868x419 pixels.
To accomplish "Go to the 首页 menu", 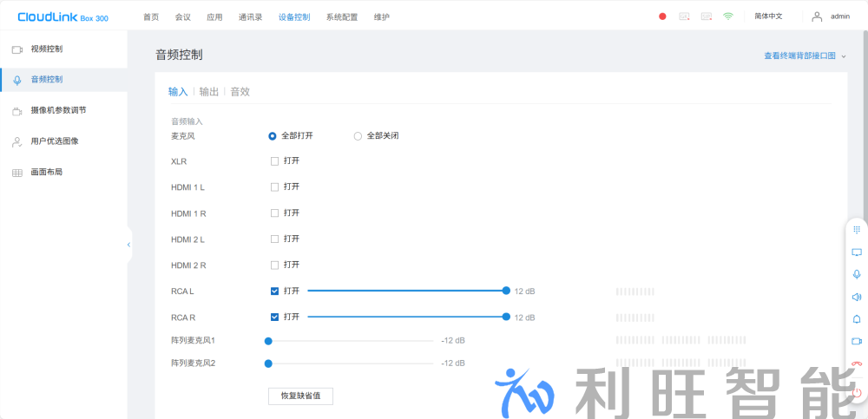I will 150,17.
